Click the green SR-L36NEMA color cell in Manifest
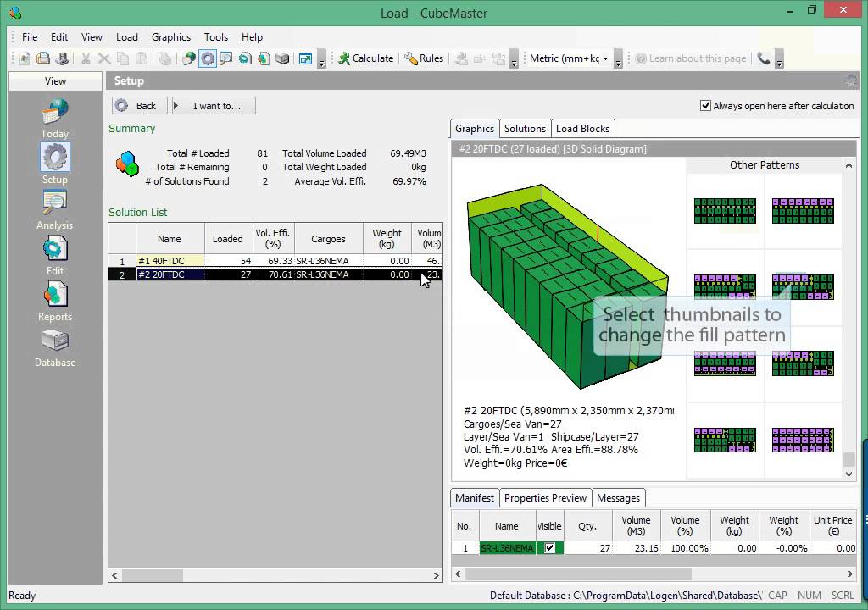This screenshot has height=610, width=868. click(x=507, y=548)
